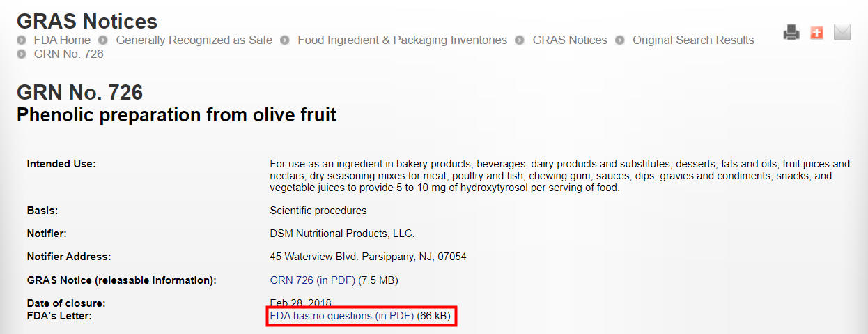The width and height of the screenshot is (868, 334).
Task: Click bullet icon before Original Search Results
Action: (620, 40)
